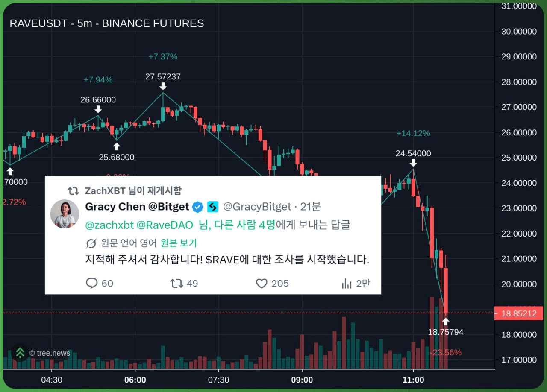Click the white arrow marker under 24.54000
This screenshot has height=392, width=547.
pyautogui.click(x=413, y=163)
